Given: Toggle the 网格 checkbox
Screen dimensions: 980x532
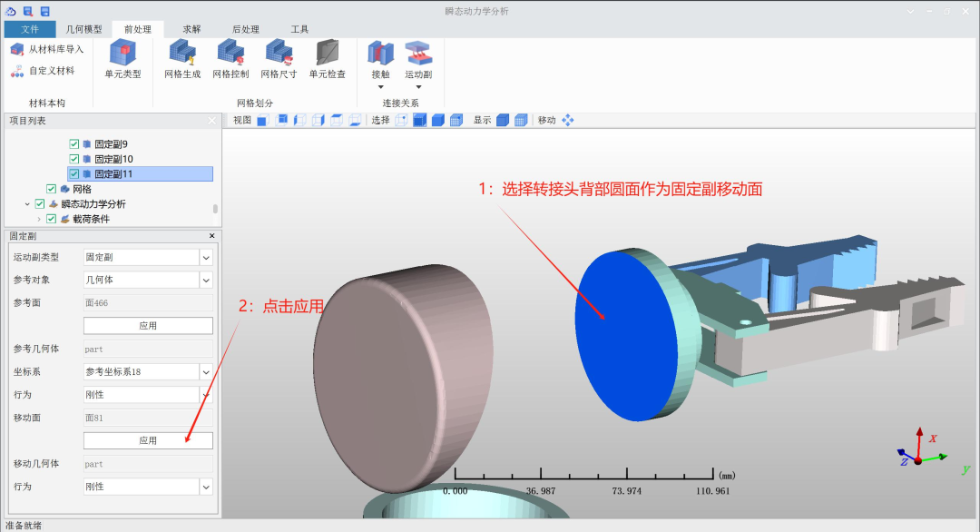Looking at the screenshot, I should pyautogui.click(x=51, y=189).
